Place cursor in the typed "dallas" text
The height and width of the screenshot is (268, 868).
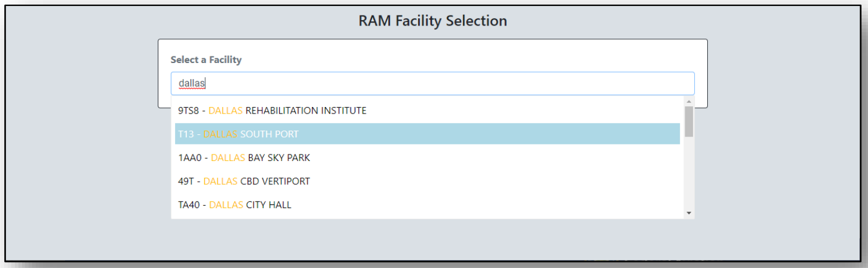(x=192, y=84)
